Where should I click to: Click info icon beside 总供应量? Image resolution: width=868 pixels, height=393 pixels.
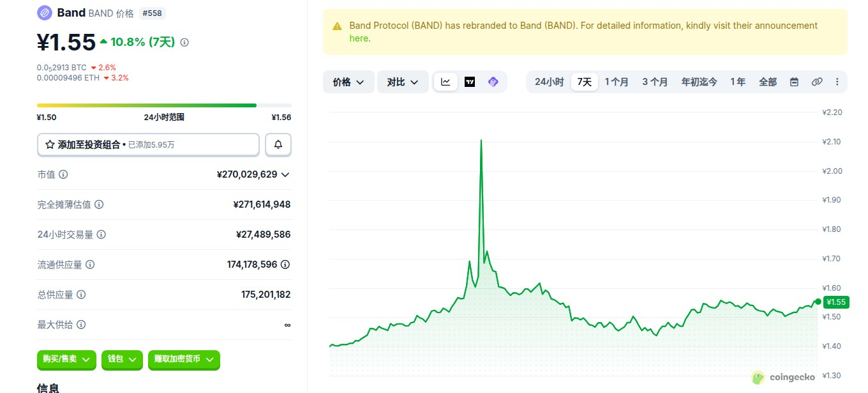(81, 295)
